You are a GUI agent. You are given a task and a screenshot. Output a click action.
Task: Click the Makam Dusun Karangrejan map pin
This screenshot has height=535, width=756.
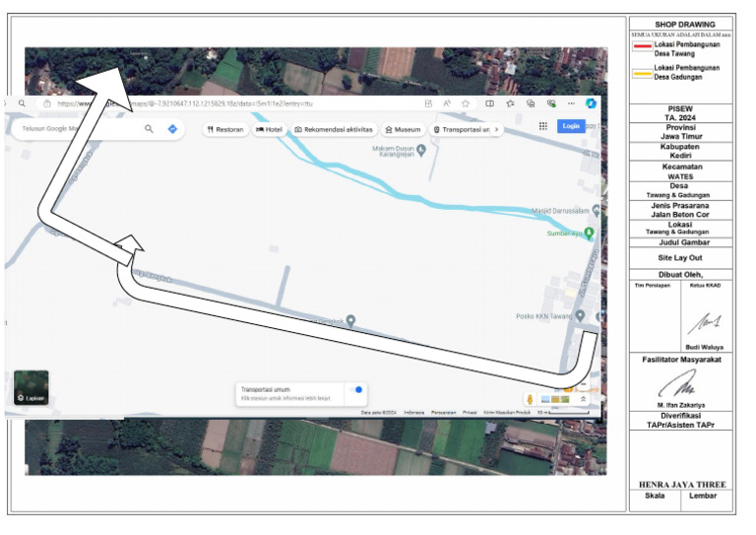(x=421, y=150)
